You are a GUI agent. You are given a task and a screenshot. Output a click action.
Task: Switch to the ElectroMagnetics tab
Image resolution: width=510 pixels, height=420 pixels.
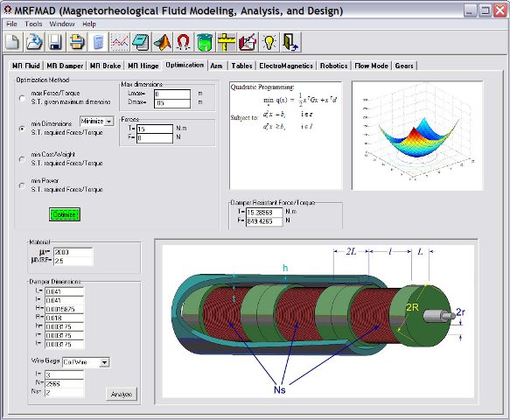[286, 66]
